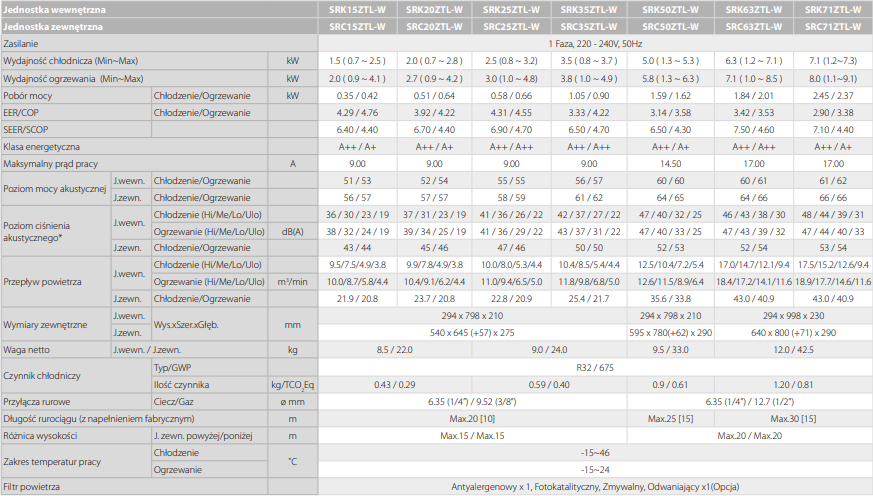Select airflow value 12.6/11.5/8.9/6.4
This screenshot has width=873, height=496.
pos(670,282)
